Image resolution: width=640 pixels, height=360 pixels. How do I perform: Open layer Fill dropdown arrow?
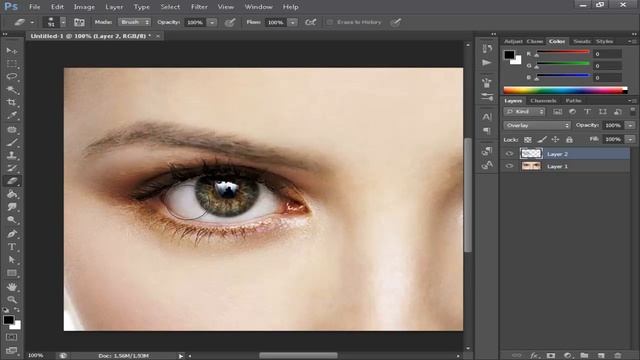pos(631,139)
